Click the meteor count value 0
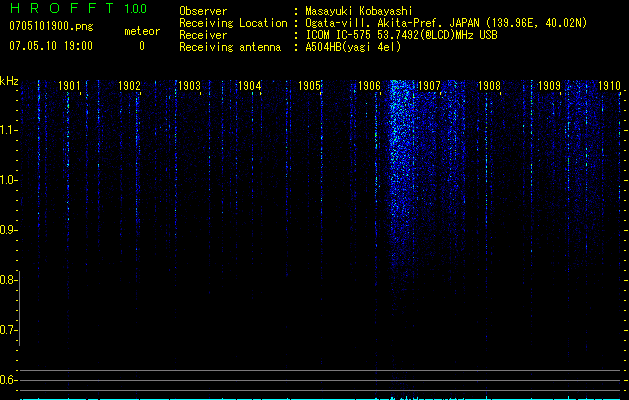 tap(142, 46)
